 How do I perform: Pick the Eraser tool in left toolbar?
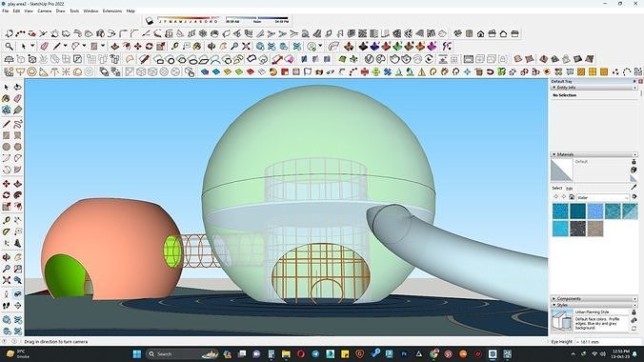pyautogui.click(x=18, y=99)
